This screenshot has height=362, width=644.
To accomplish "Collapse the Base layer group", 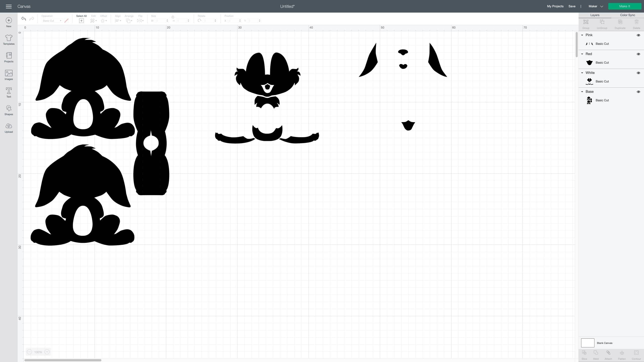I will pos(582,92).
